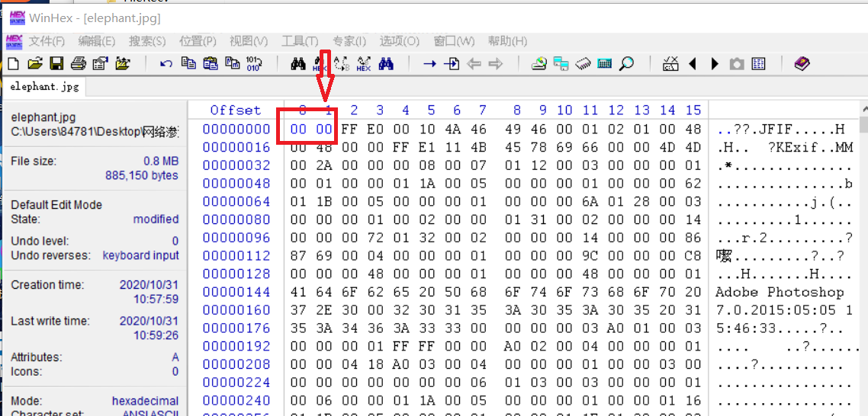Click the Go To Sector arrow-page icon
The height and width of the screenshot is (416, 868).
[452, 63]
